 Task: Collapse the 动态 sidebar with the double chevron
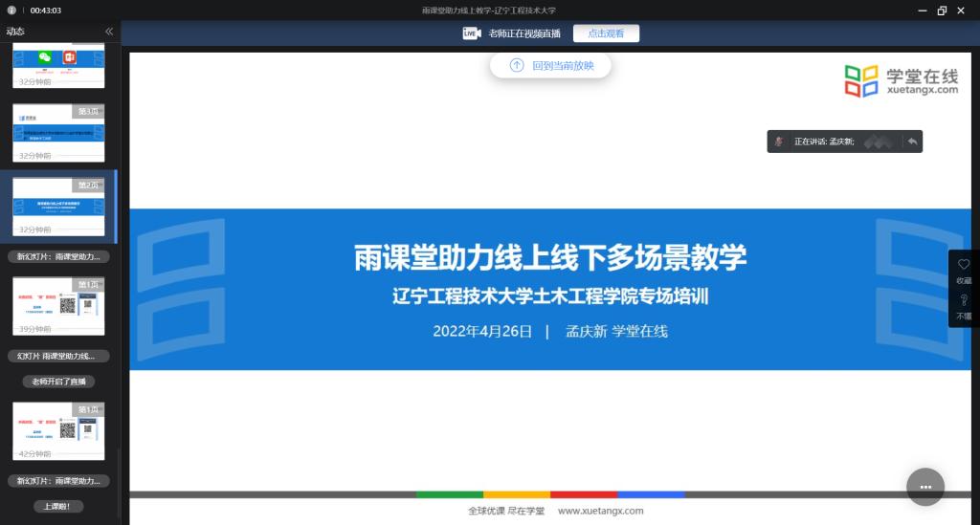point(109,32)
